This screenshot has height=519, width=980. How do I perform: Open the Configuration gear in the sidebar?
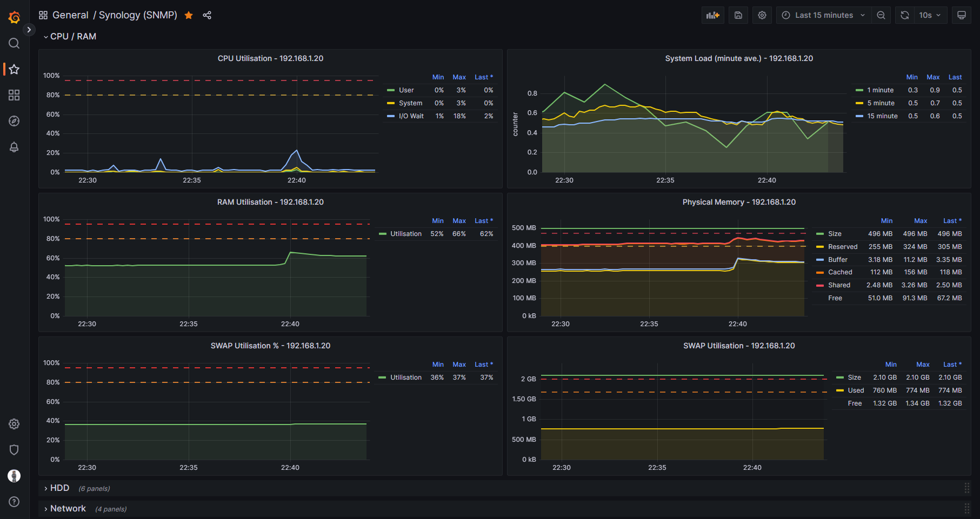[x=14, y=424]
